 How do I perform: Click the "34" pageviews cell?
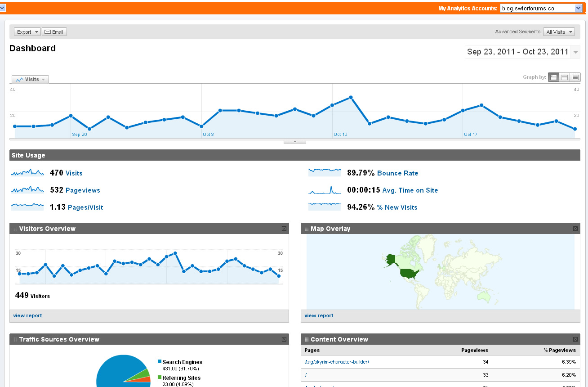point(486,362)
